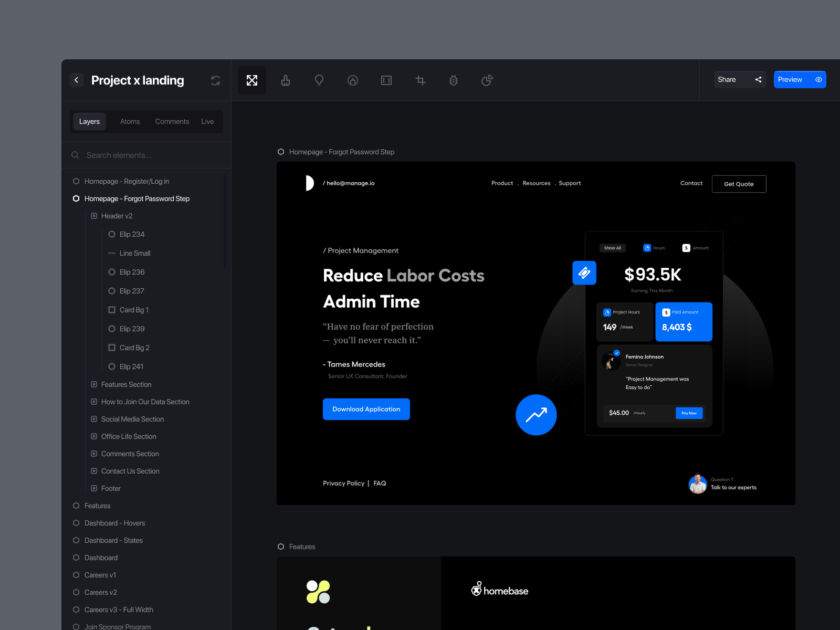Select the layout columns tool icon
The width and height of the screenshot is (840, 630).
point(386,80)
